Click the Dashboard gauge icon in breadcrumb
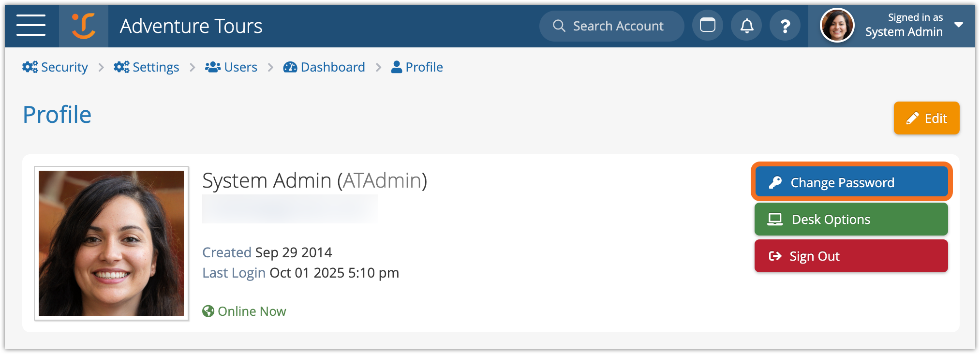The image size is (980, 354). [290, 67]
